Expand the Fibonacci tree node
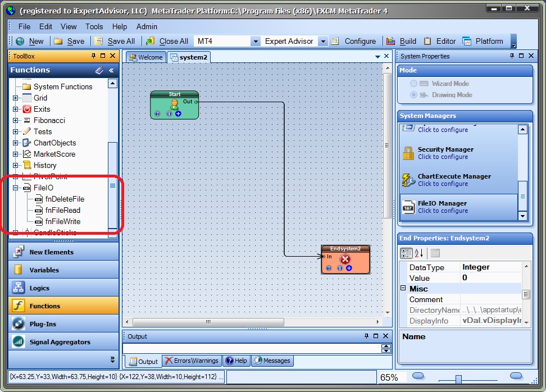546x392 pixels. click(x=15, y=120)
